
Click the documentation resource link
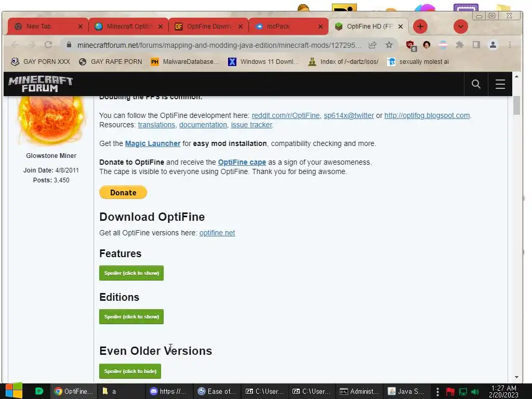[203, 125]
